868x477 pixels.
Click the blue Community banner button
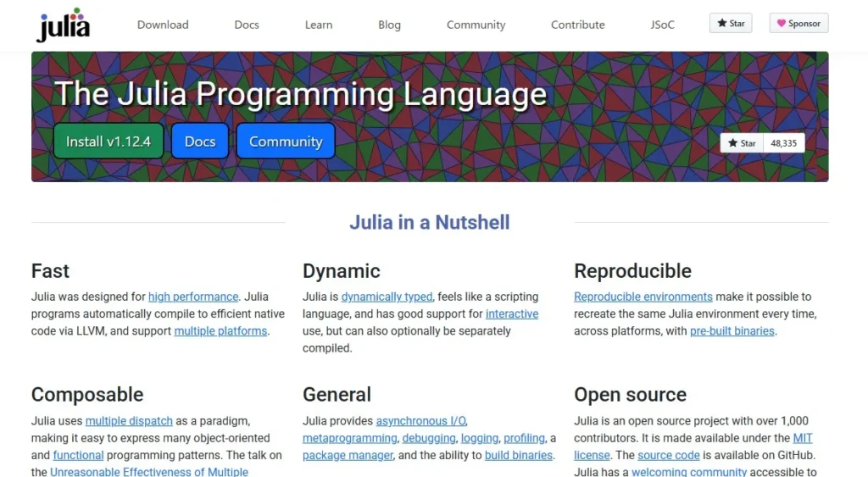tap(286, 141)
